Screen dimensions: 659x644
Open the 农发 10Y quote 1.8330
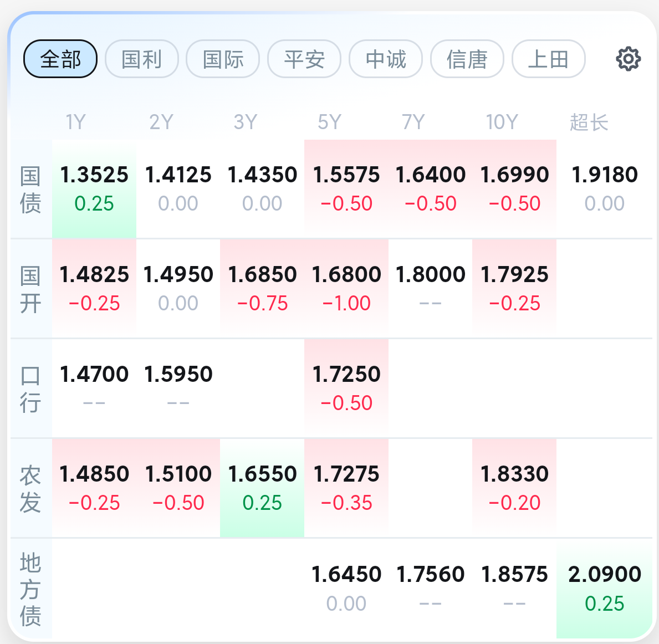click(514, 488)
